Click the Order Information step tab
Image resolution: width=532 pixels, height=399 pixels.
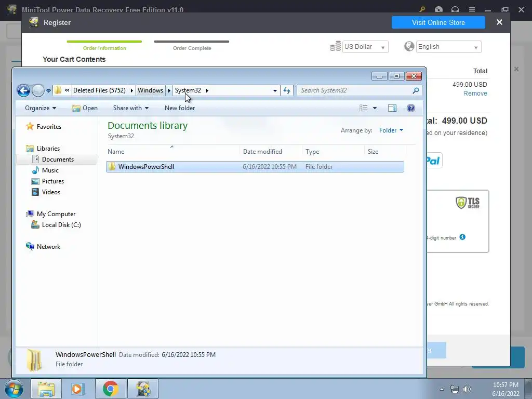(x=104, y=45)
